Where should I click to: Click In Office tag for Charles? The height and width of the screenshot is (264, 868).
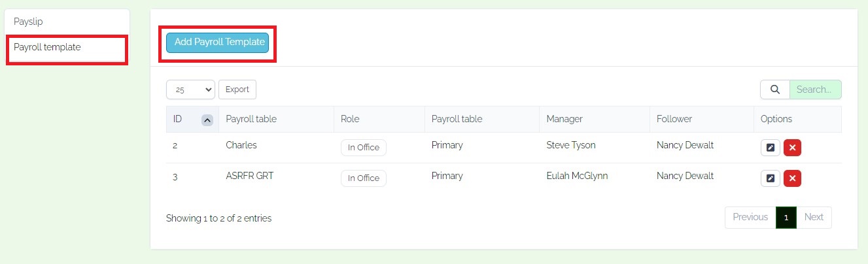tap(364, 148)
